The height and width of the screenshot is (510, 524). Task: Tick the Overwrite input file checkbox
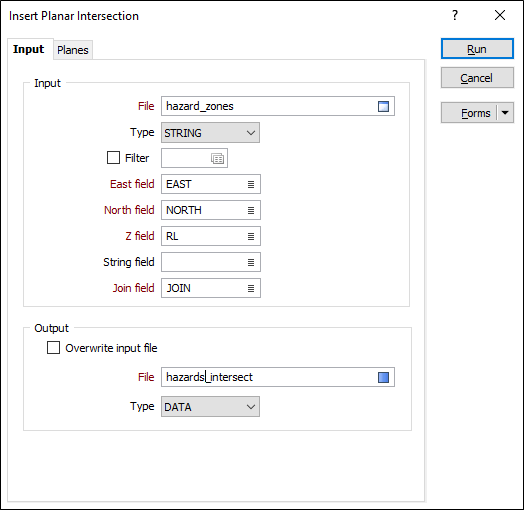tap(53, 348)
